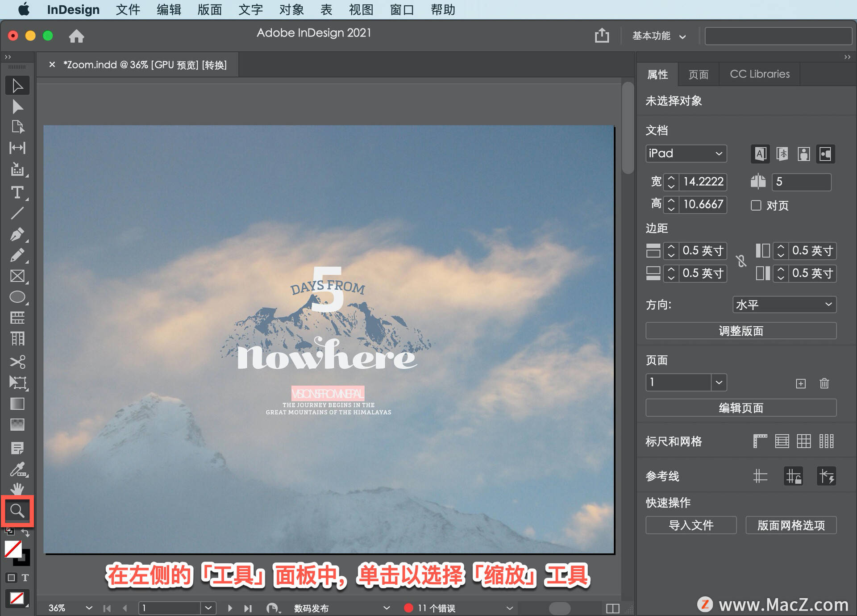Go to next page arrow

(x=229, y=608)
